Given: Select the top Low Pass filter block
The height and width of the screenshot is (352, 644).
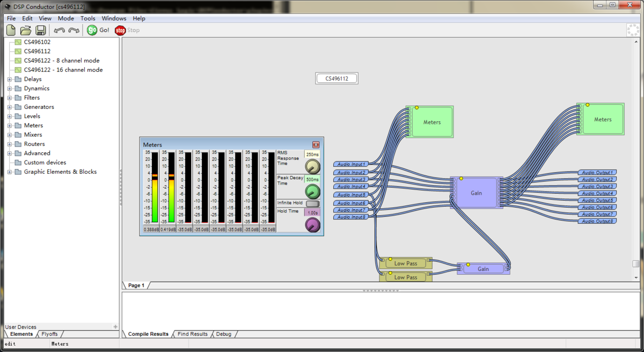Looking at the screenshot, I should (405, 263).
